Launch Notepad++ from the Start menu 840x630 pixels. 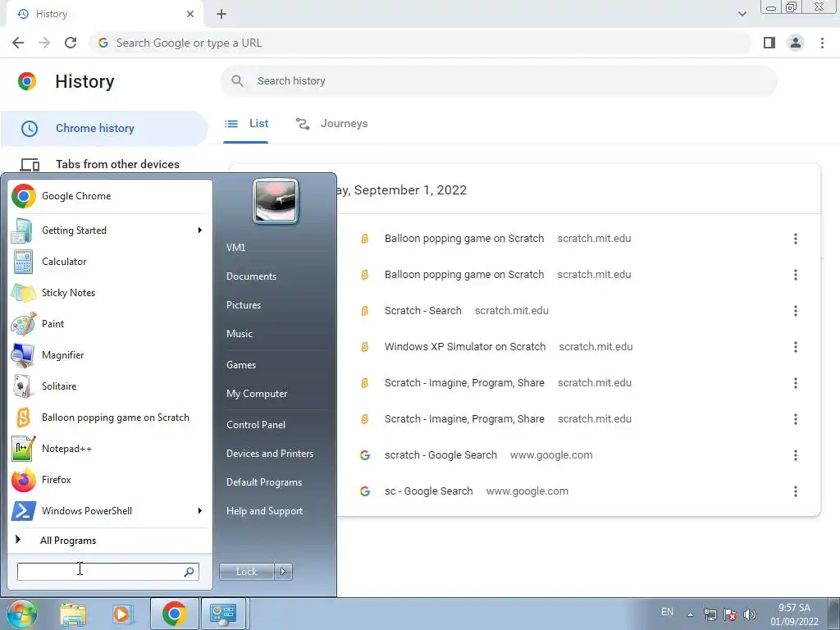110,449
